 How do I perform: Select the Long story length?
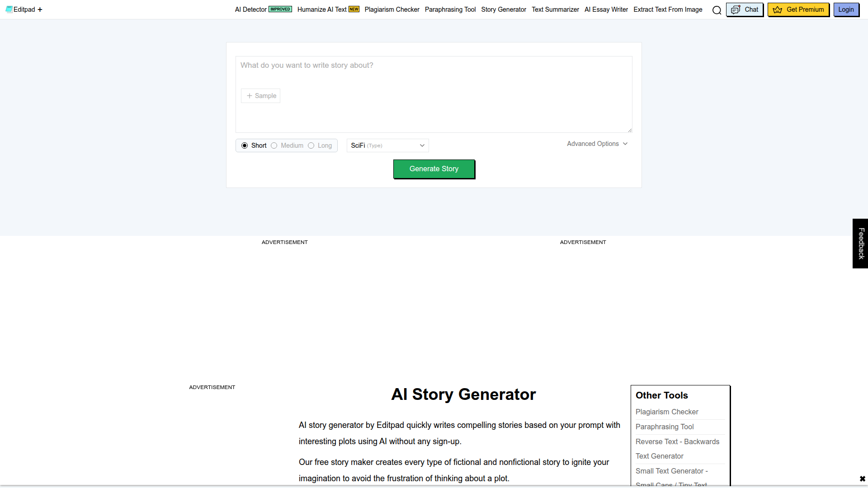(x=311, y=145)
